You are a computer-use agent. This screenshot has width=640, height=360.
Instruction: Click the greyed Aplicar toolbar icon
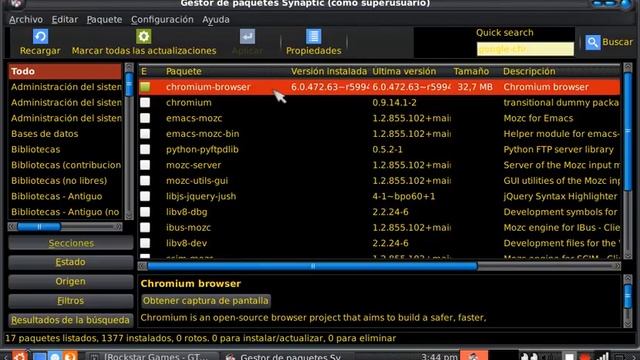[247, 36]
